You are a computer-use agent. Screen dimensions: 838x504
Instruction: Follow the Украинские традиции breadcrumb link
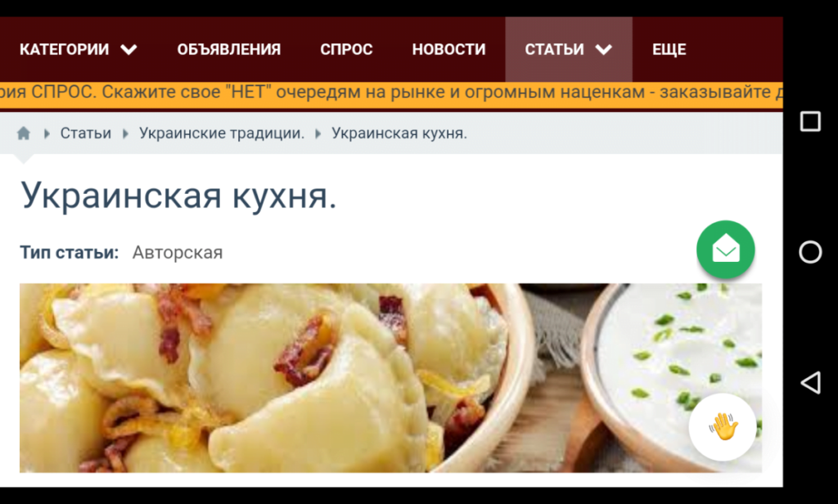(222, 133)
